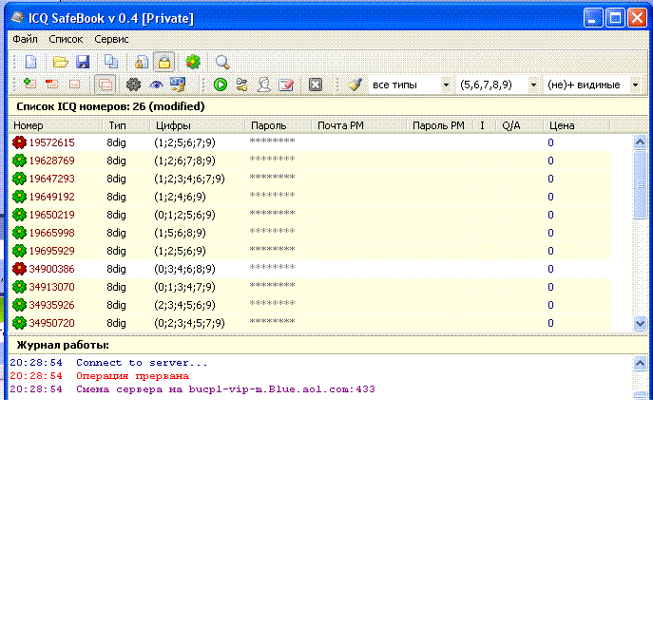Open the Сервис menu
The image size is (653, 644).
pos(111,39)
